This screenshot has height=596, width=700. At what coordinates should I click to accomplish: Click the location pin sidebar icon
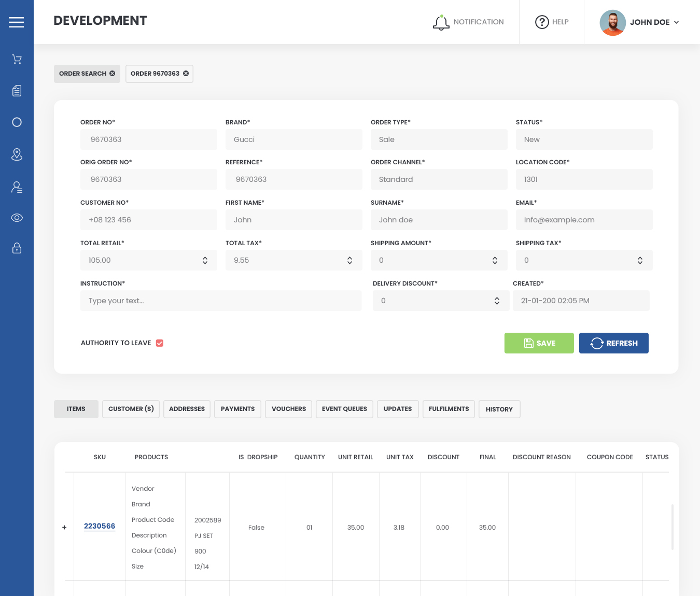tap(17, 154)
